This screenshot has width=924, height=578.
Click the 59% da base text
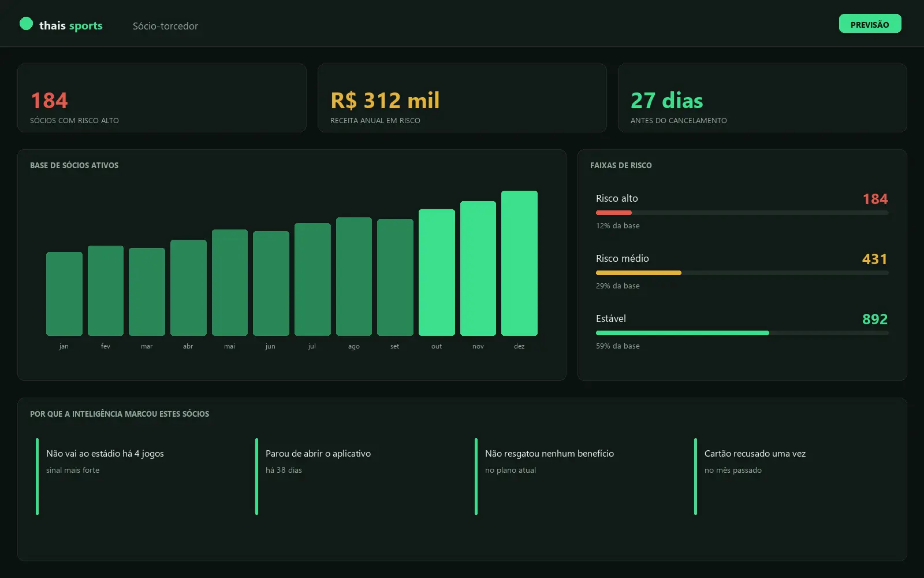pos(618,346)
